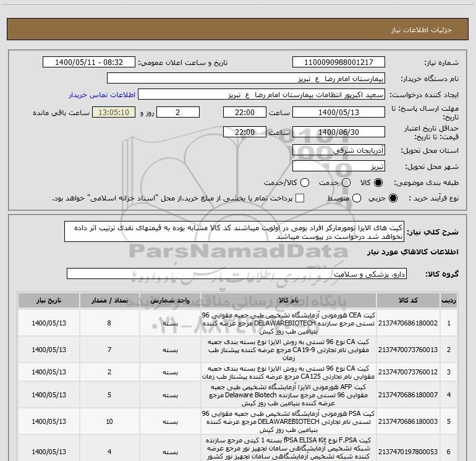The image size is (476, 461).
Task: Click the تعداد / مقدار column header
Action: coord(109,301)
